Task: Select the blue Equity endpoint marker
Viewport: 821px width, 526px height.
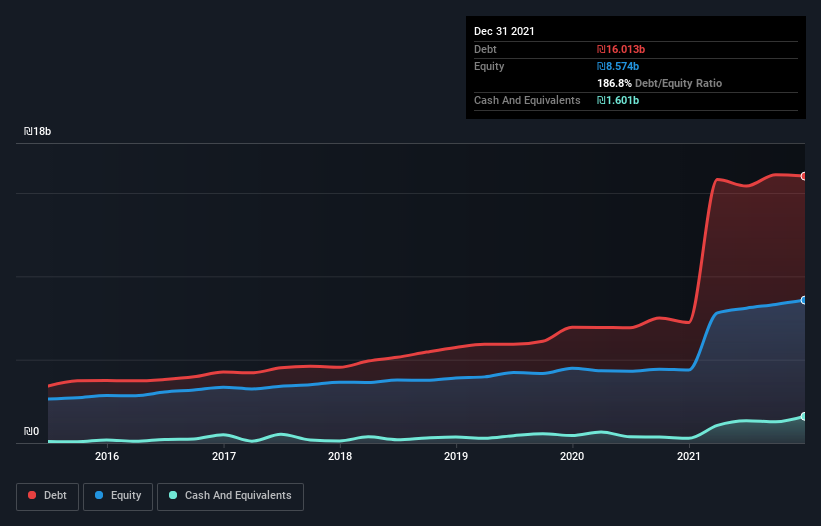Action: [804, 300]
